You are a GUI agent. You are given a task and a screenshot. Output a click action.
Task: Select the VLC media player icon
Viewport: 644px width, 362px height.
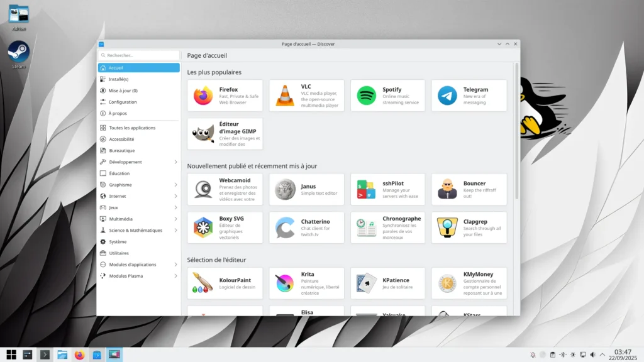pos(285,96)
